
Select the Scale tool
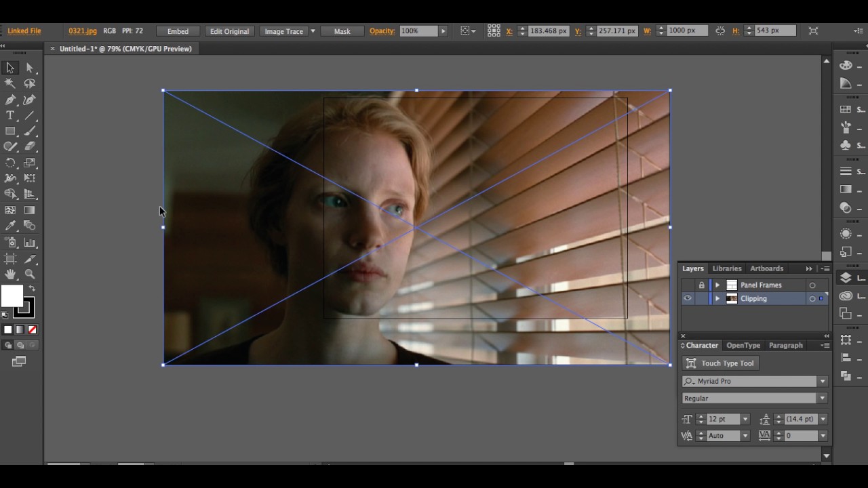click(x=30, y=163)
